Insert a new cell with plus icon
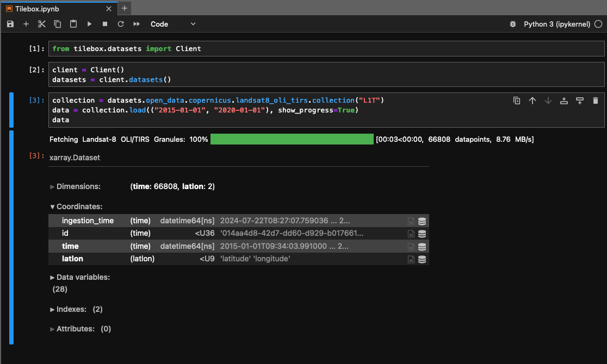Viewport: 607px width, 364px height. pos(26,24)
